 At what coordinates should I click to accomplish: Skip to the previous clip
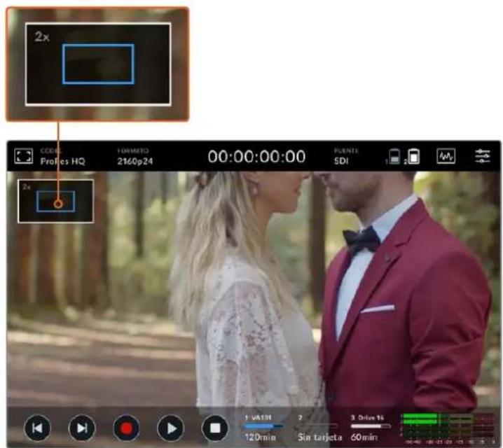coord(37,428)
